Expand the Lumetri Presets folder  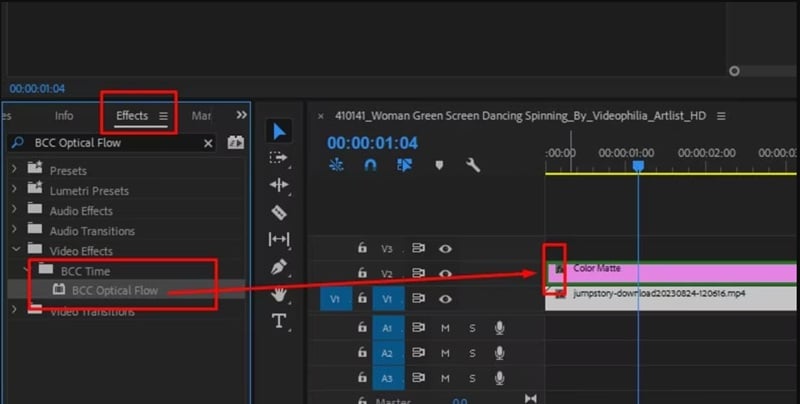click(14, 188)
